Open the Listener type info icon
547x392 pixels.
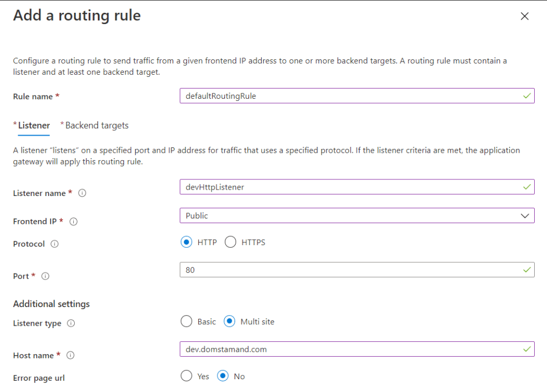pos(71,324)
